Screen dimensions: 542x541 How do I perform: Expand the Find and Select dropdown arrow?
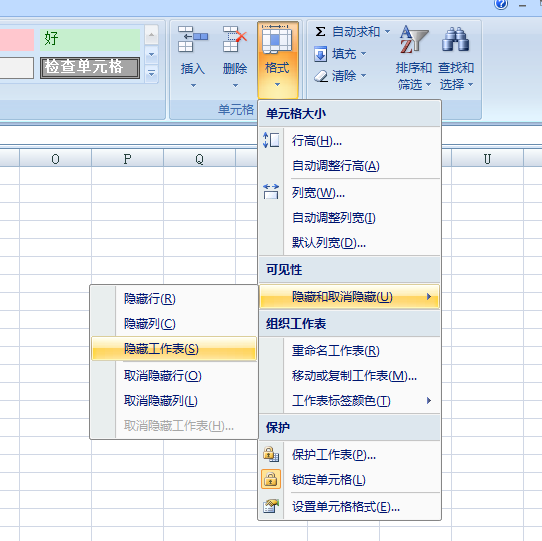pyautogui.click(x=470, y=84)
